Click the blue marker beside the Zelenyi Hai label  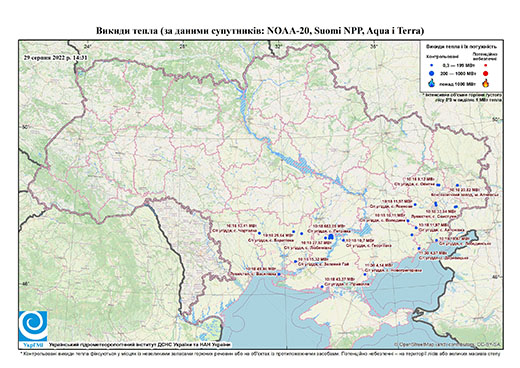point(295,261)
